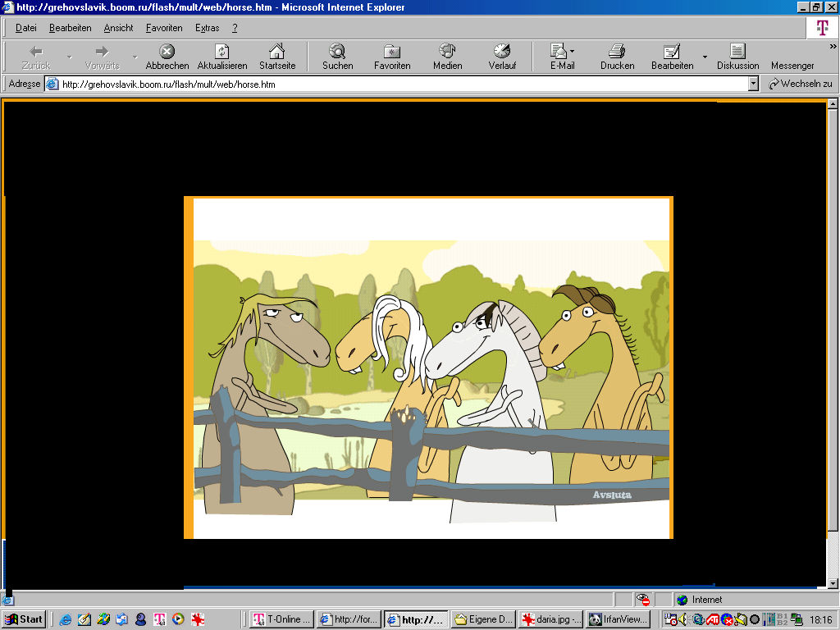The height and width of the screenshot is (630, 840).
Task: Open the Favoriten menu
Action: [x=164, y=28]
